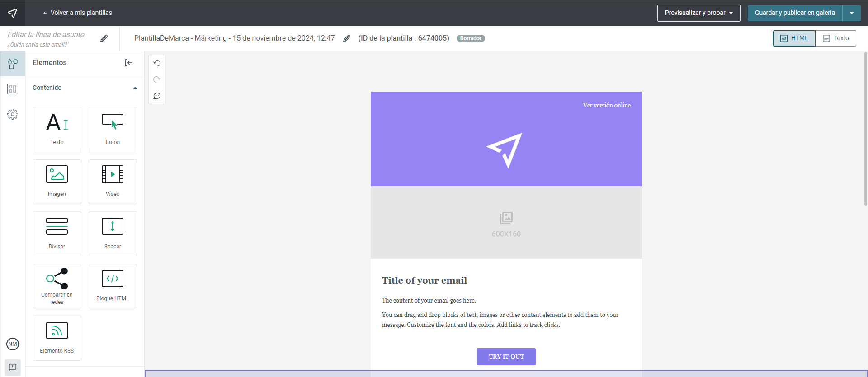
Task: Pick the Imagen content block
Action: pyautogui.click(x=57, y=182)
